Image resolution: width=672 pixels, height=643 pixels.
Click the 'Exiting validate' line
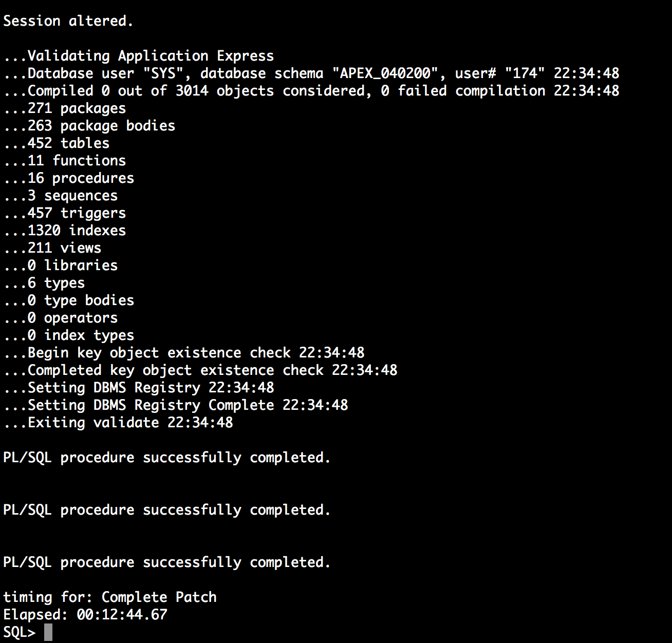pyautogui.click(x=118, y=423)
